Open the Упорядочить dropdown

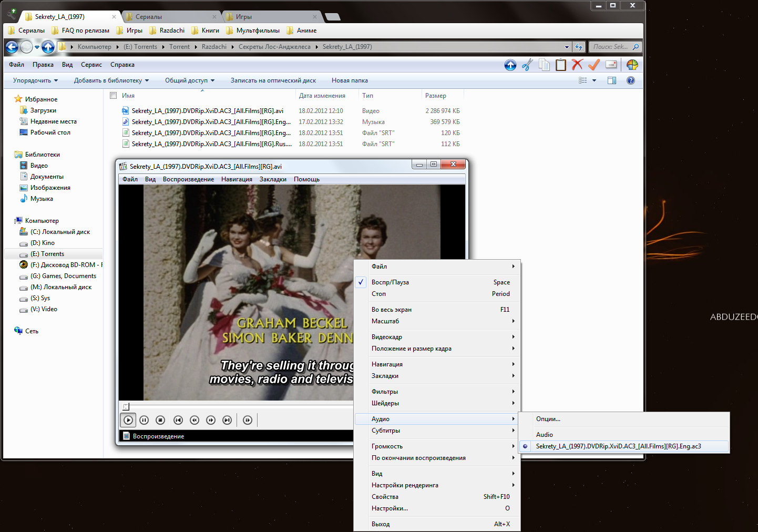35,80
